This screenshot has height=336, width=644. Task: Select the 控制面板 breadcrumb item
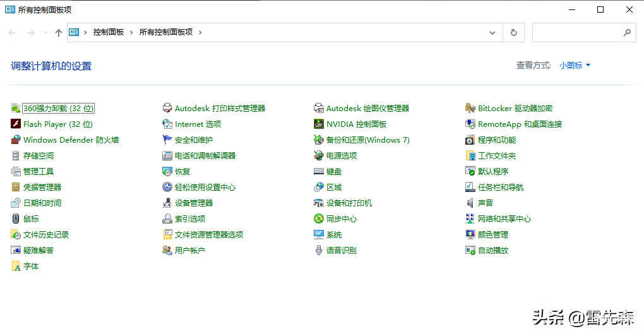click(108, 32)
